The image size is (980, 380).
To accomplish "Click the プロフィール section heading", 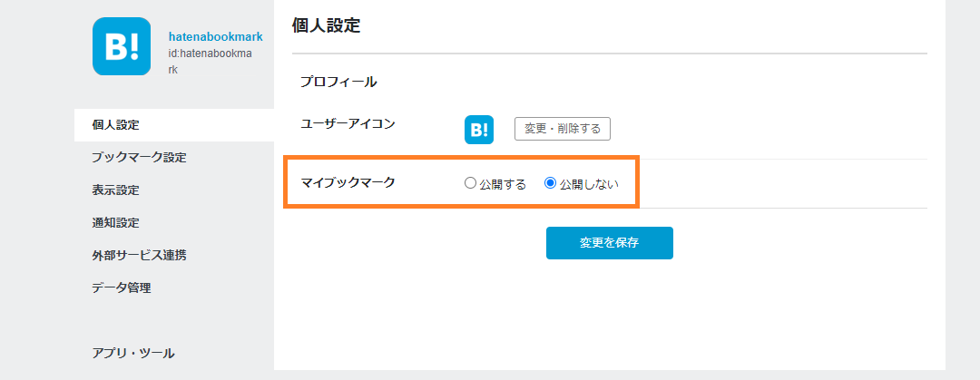I will tap(338, 83).
